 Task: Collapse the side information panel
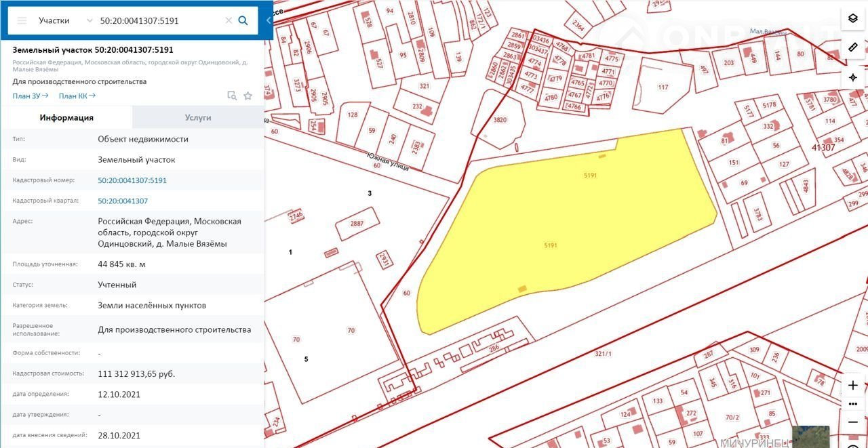click(269, 20)
